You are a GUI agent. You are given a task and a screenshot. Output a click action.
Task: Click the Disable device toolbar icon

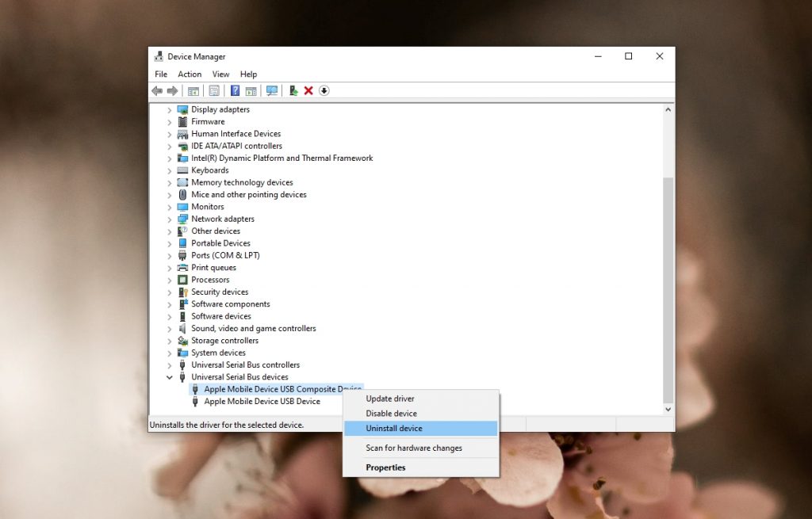pos(324,90)
